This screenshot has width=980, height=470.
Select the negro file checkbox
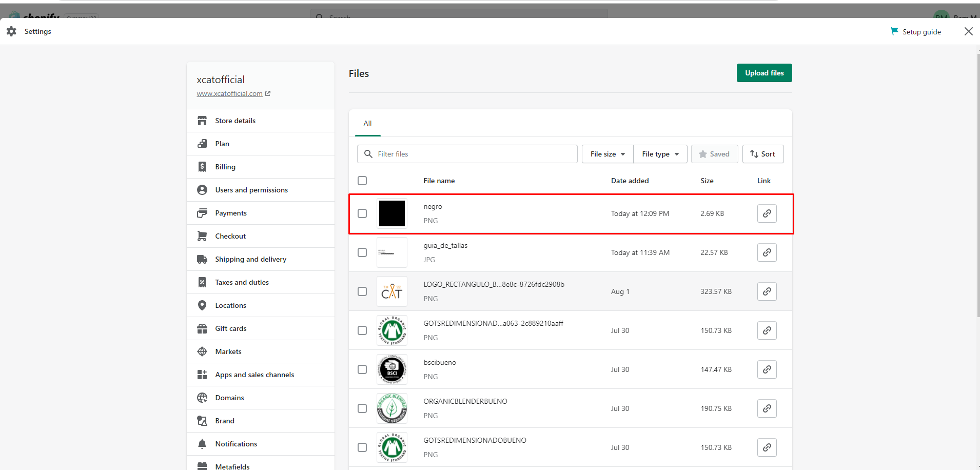[x=362, y=213]
